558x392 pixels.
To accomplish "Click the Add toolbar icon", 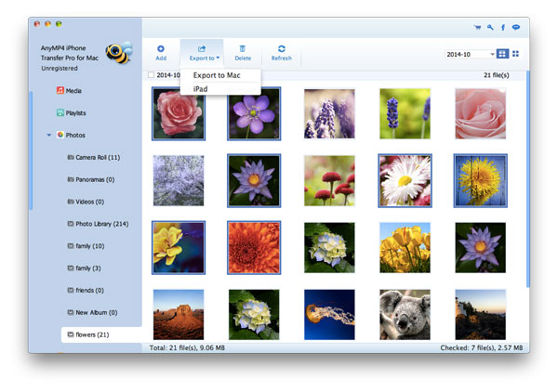I will click(161, 51).
